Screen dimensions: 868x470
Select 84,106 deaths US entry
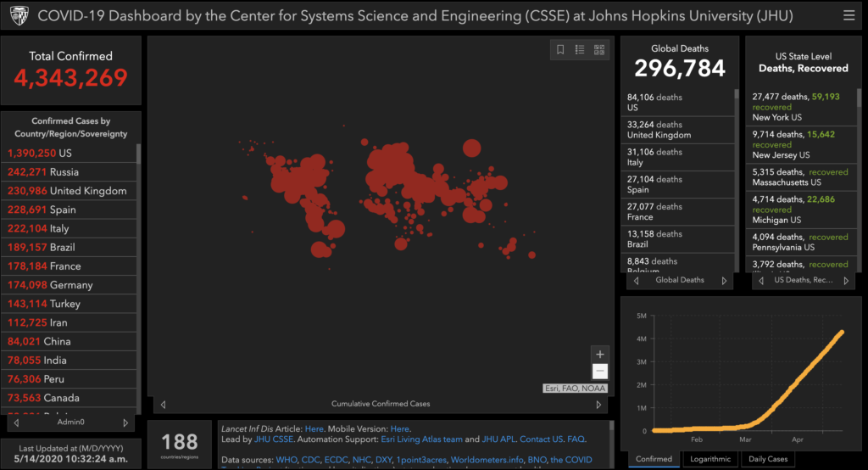677,103
